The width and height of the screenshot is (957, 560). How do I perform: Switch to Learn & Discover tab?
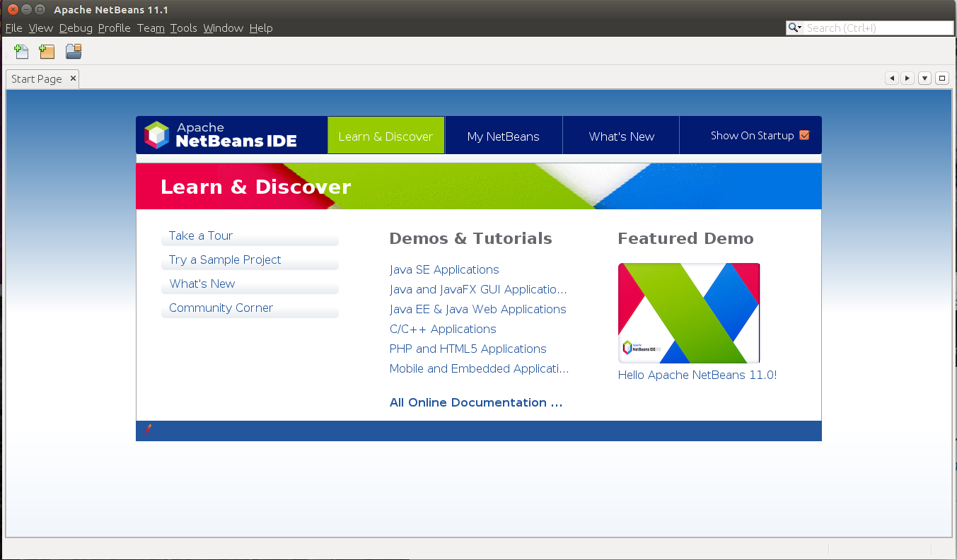(385, 136)
